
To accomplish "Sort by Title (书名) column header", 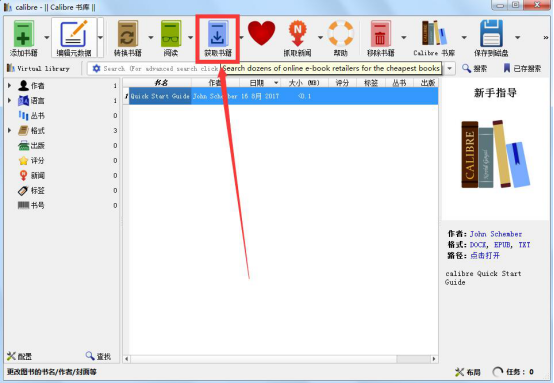I will (x=161, y=83).
